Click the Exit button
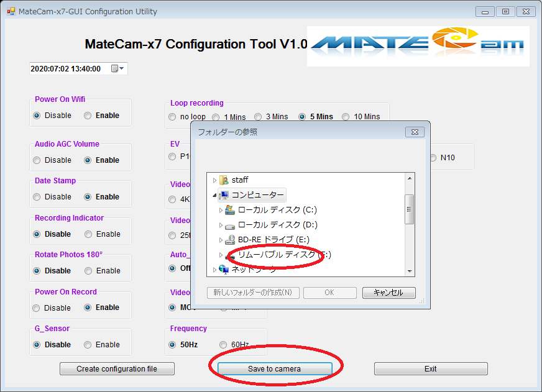This screenshot has width=542, height=392. [431, 369]
